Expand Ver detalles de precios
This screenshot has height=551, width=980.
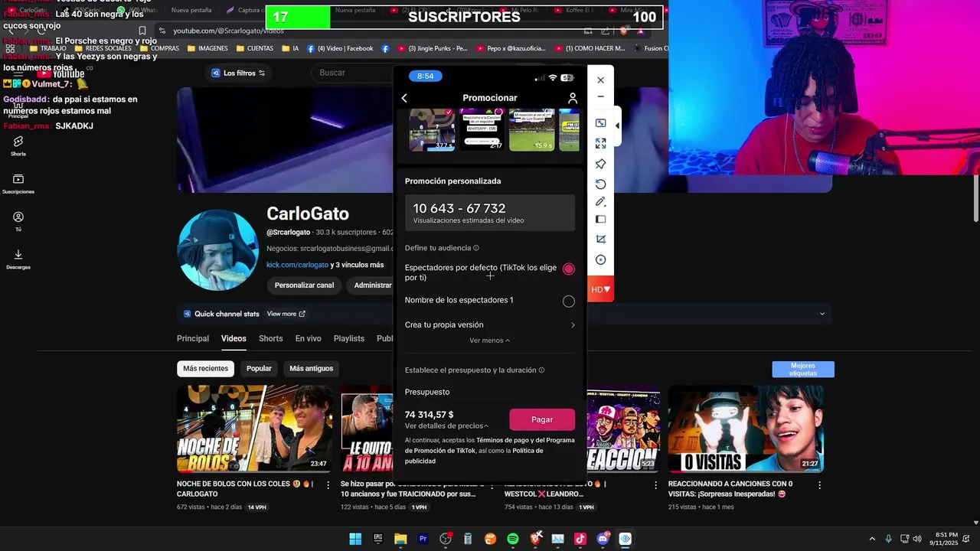point(446,426)
